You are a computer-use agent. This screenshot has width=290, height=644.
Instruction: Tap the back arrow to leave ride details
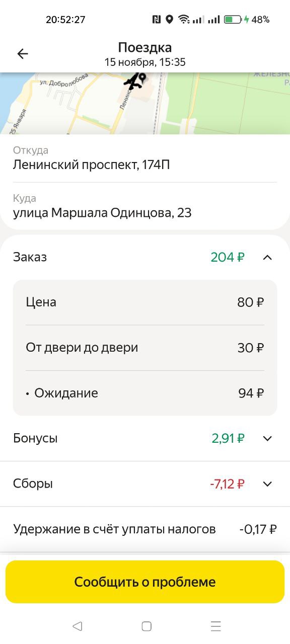point(23,53)
